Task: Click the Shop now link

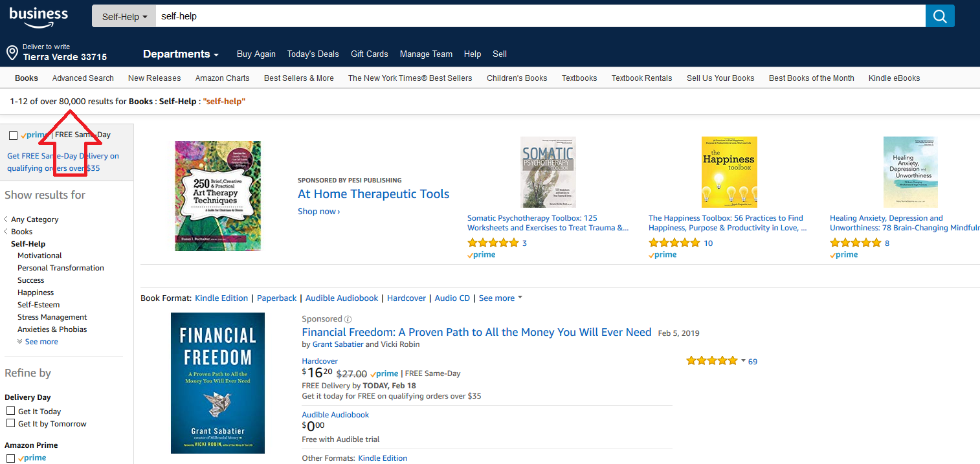Action: pos(318,212)
